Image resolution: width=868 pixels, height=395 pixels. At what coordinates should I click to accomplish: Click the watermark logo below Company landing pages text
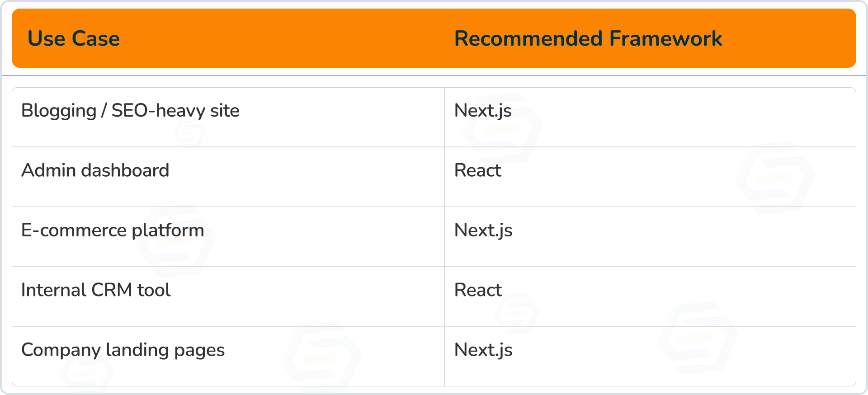(87, 372)
